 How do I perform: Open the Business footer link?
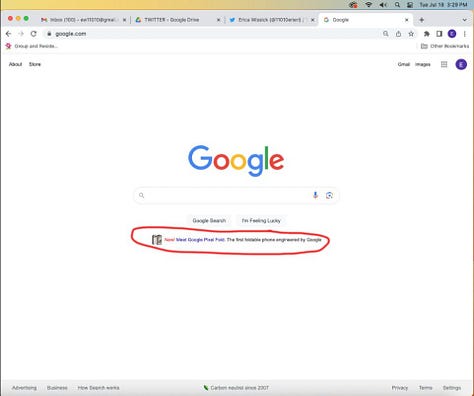tap(57, 388)
